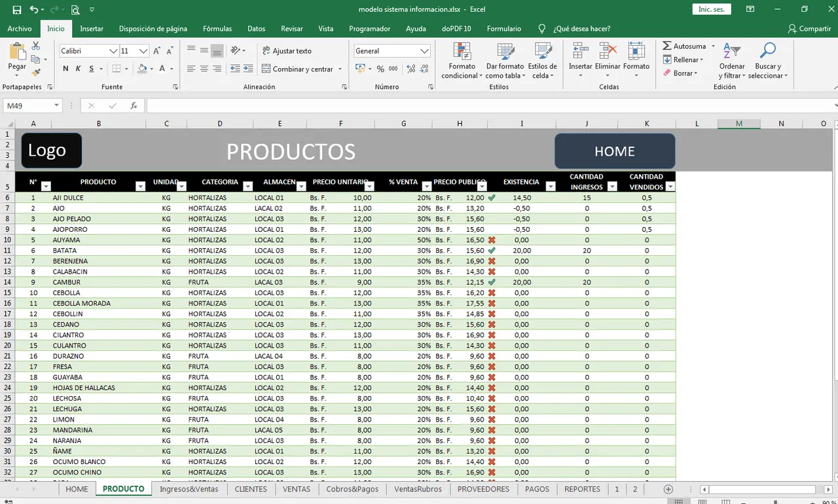The height and width of the screenshot is (504, 838).
Task: Click the font color A swatch
Action: (162, 69)
